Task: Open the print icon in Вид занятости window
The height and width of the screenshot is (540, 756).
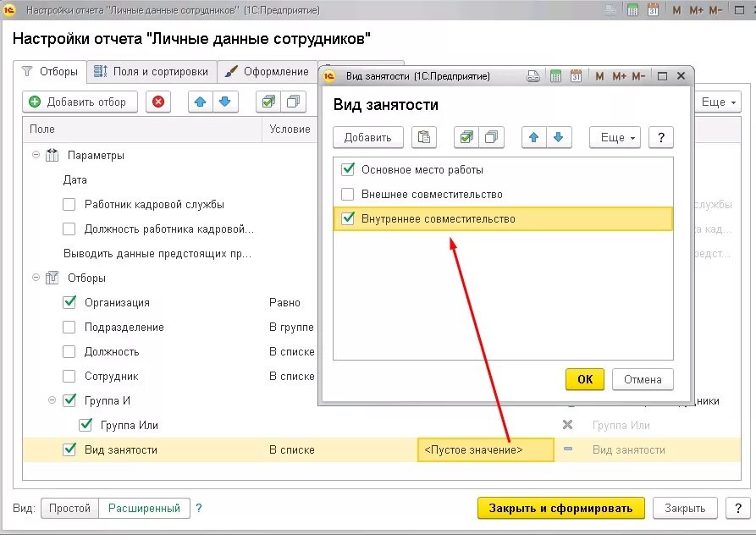Action: click(533, 75)
